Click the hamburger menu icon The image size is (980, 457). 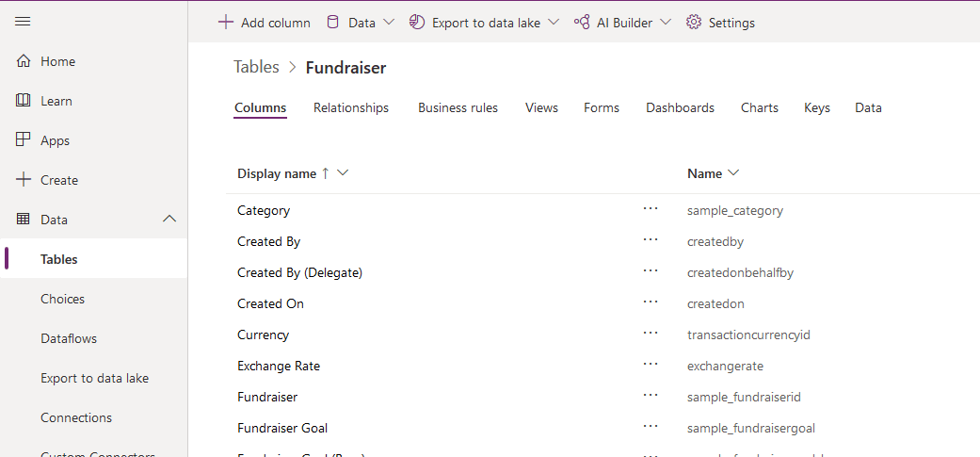24,22
